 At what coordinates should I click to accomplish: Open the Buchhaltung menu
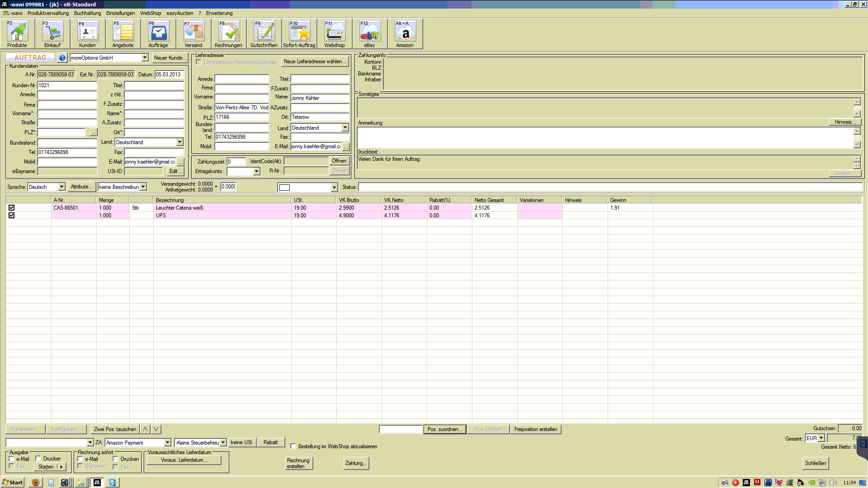(x=88, y=13)
